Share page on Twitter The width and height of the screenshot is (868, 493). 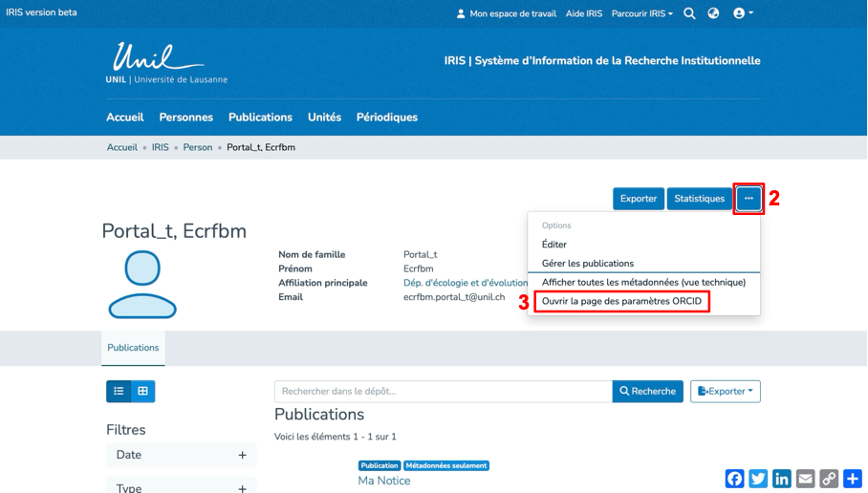click(758, 479)
